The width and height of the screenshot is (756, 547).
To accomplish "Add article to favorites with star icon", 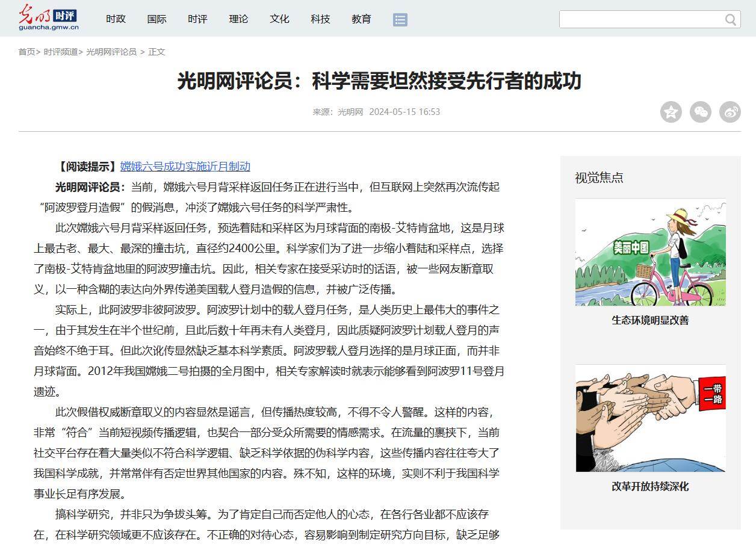I will tap(671, 112).
